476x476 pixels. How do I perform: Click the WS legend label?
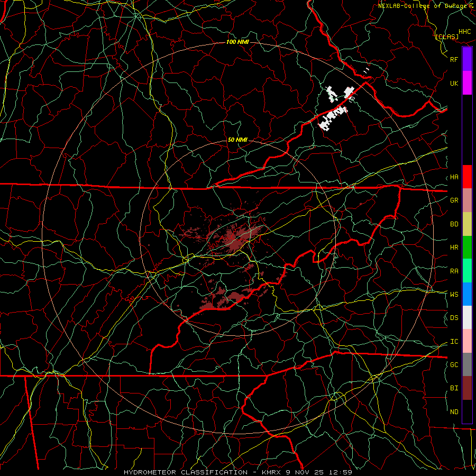(x=454, y=295)
